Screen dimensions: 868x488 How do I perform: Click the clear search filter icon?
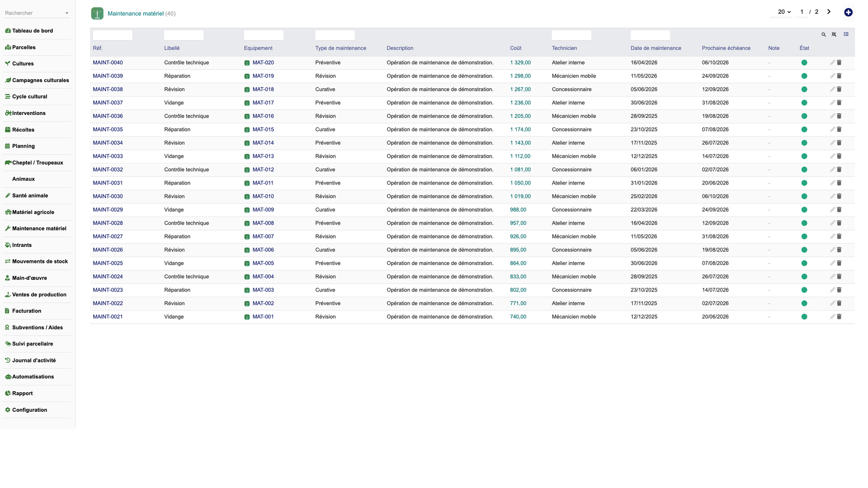pyautogui.click(x=834, y=34)
